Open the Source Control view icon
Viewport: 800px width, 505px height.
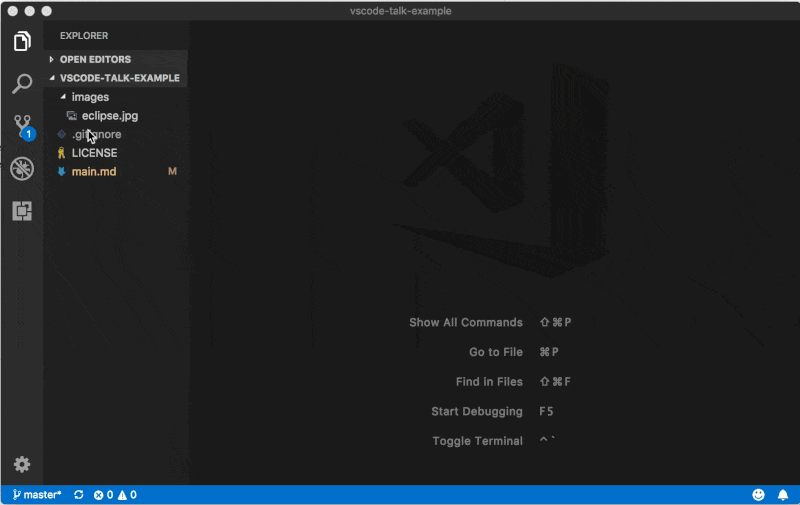[23, 127]
